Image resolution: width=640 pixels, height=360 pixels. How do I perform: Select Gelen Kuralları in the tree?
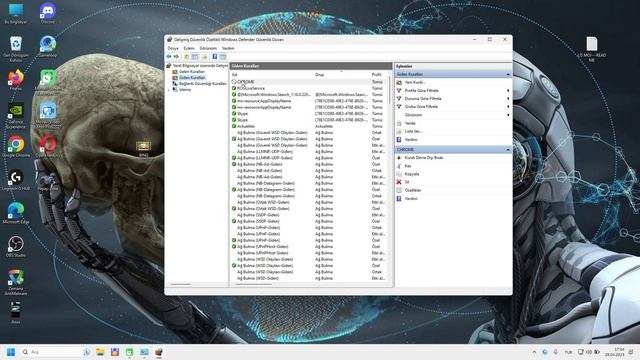[x=192, y=71]
